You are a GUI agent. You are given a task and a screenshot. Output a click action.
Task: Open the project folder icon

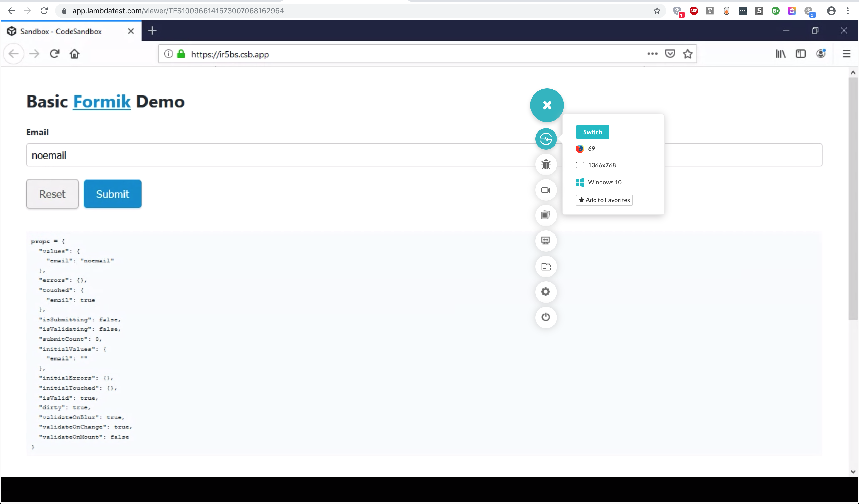(546, 267)
